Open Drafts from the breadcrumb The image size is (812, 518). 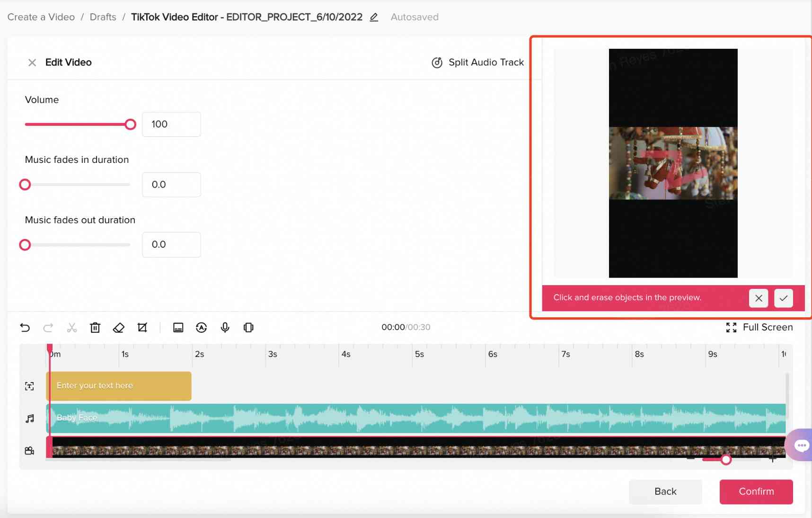[103, 17]
